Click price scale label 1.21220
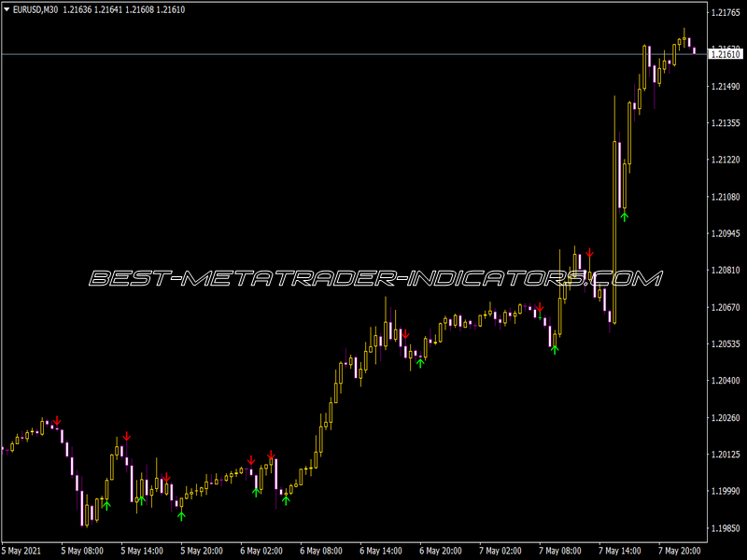Image resolution: width=747 pixels, height=560 pixels. (726, 160)
